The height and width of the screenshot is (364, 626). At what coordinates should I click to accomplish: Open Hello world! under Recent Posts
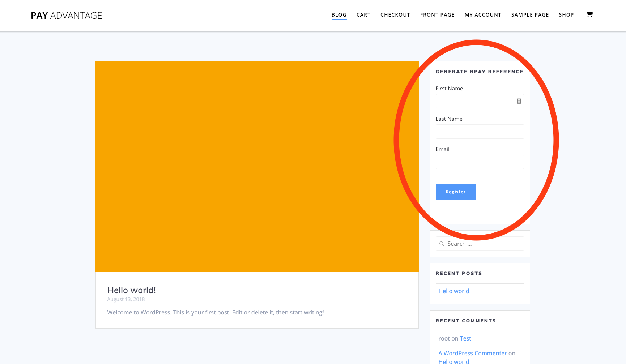pos(455,291)
